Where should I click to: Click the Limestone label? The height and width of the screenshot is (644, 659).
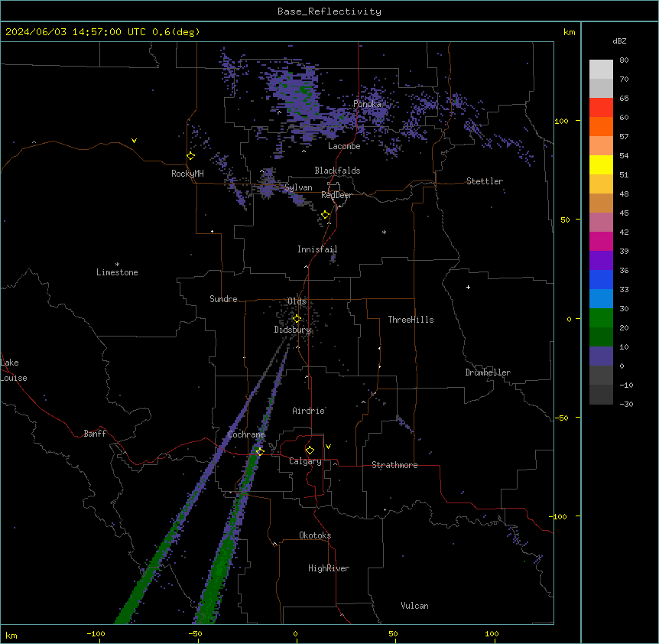(x=117, y=272)
